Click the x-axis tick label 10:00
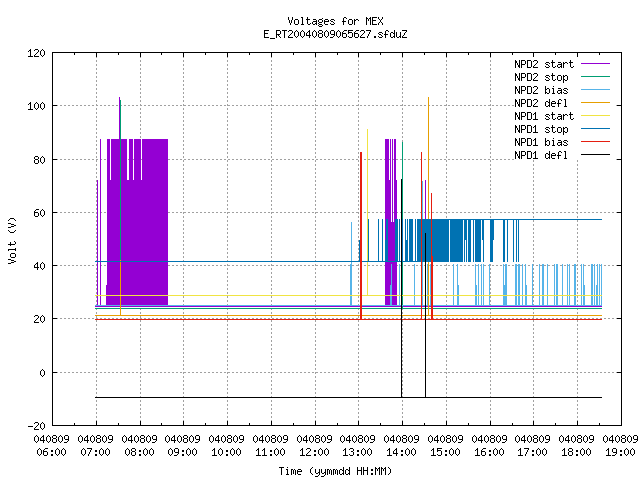Screen dimensions: 640x480 227,452
